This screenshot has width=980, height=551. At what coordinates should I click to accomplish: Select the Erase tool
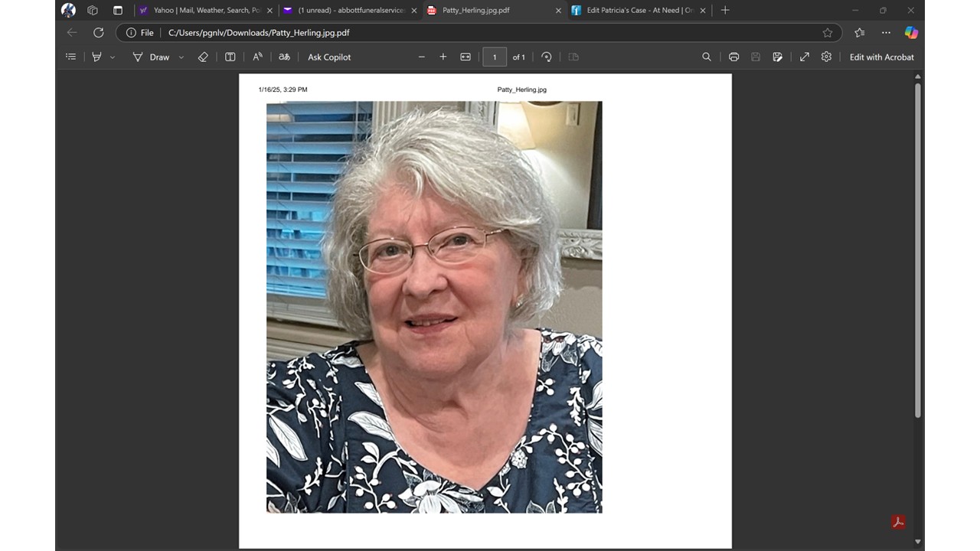click(x=203, y=57)
